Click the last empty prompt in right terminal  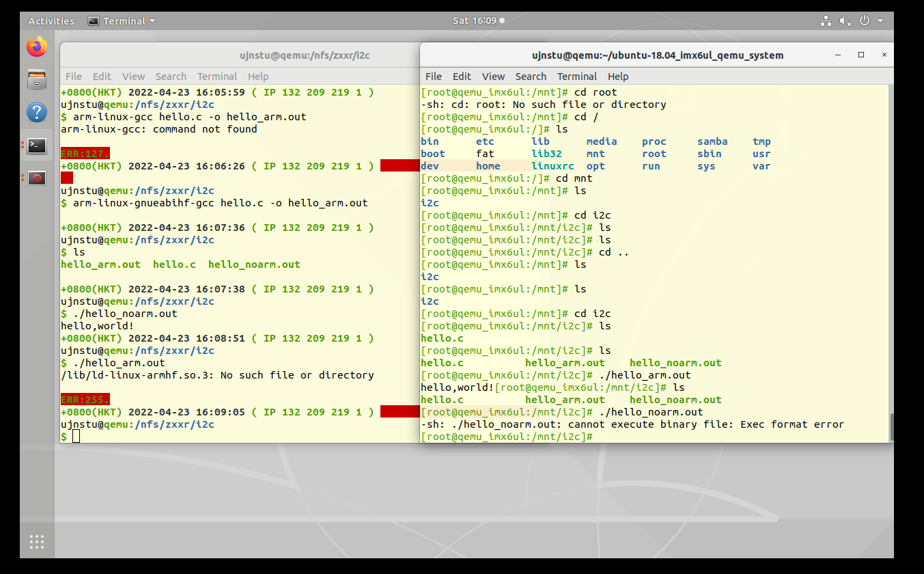click(507, 437)
